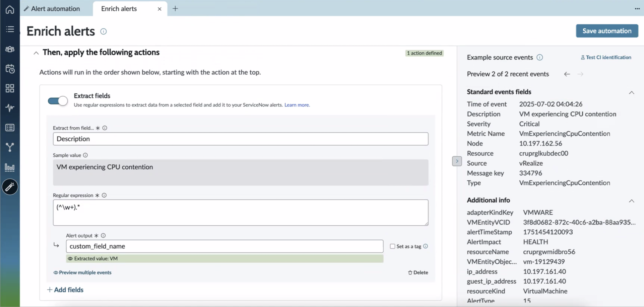Close the Enrich alerts tab
This screenshot has width=644, height=307.
tap(159, 9)
